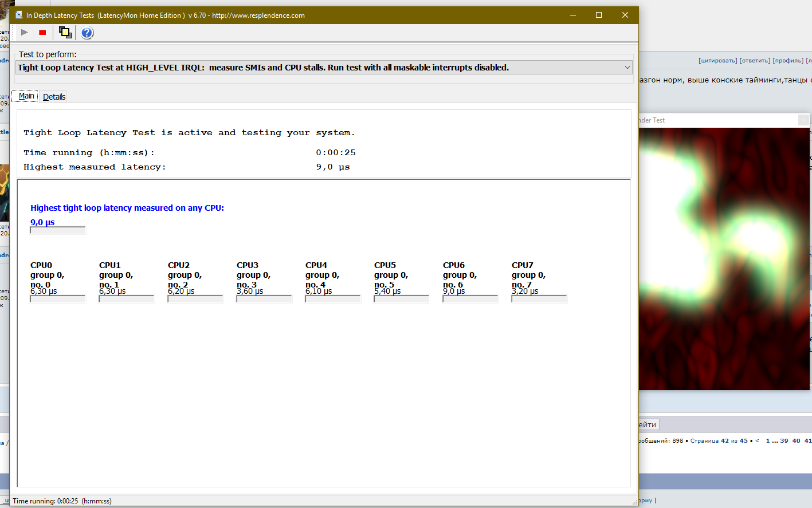Image resolution: width=812 pixels, height=508 pixels.
Task: Click the CPU0 latency progress bar
Action: [58, 299]
